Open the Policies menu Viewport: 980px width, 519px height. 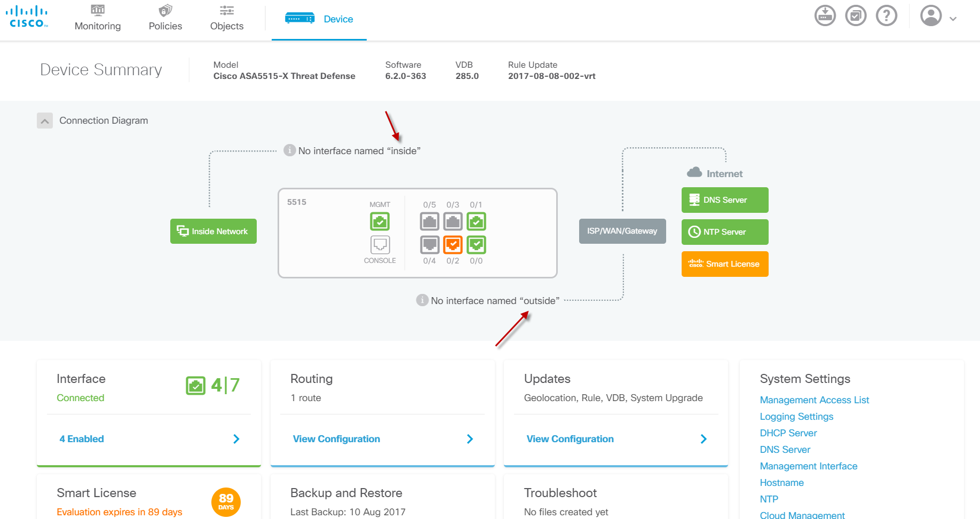coord(165,18)
